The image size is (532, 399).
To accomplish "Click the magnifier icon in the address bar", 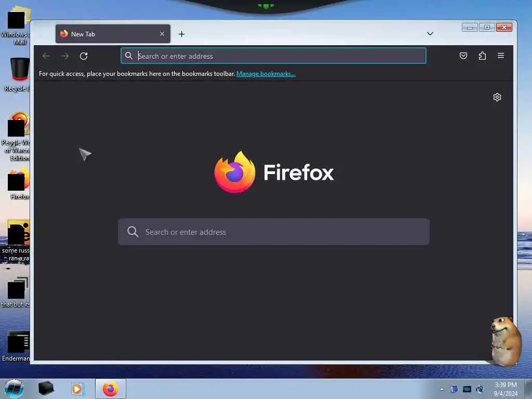I will (x=129, y=56).
